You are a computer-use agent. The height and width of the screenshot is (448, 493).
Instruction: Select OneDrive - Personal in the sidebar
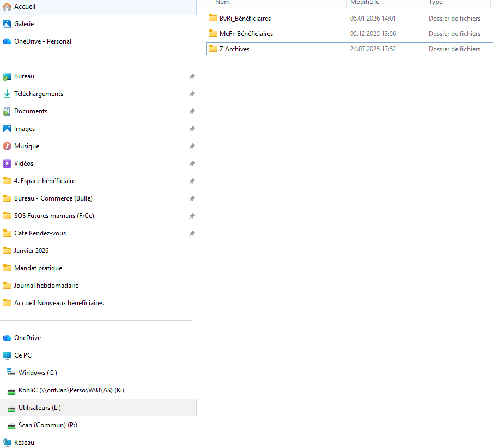[42, 41]
